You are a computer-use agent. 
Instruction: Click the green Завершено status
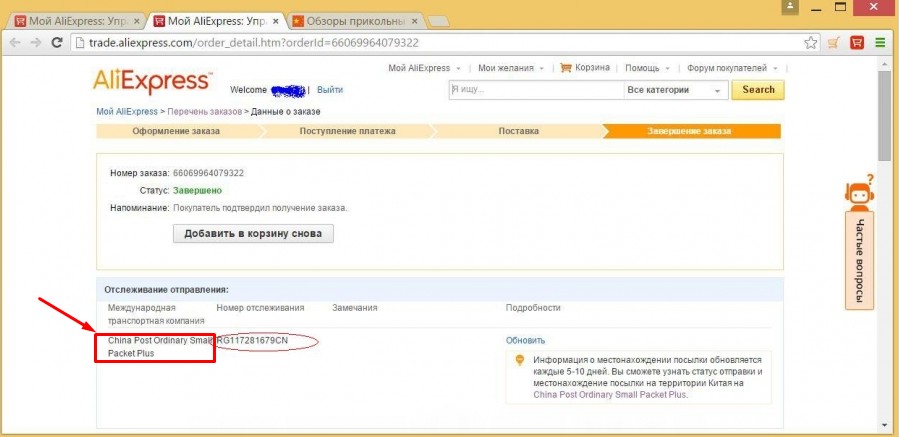coord(197,190)
